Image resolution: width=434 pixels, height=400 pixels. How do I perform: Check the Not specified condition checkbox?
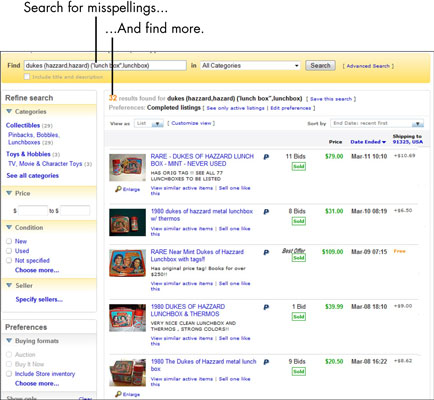tap(9, 260)
